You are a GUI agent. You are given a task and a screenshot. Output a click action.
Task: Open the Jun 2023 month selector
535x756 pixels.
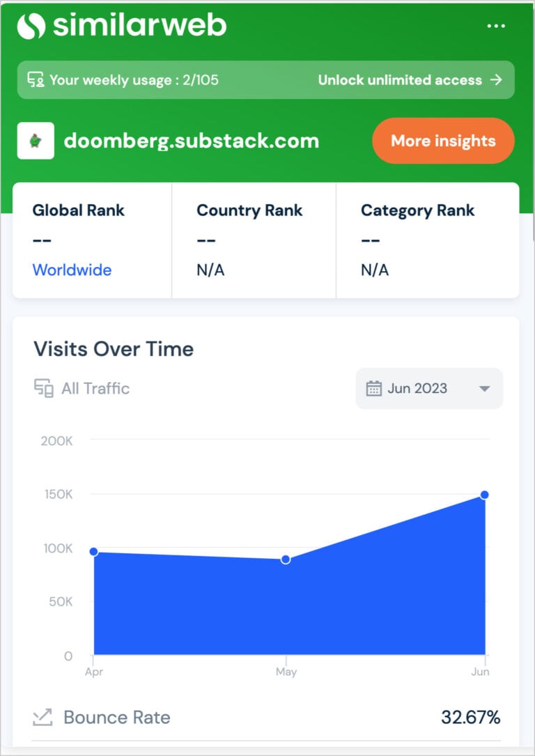pyautogui.click(x=429, y=388)
